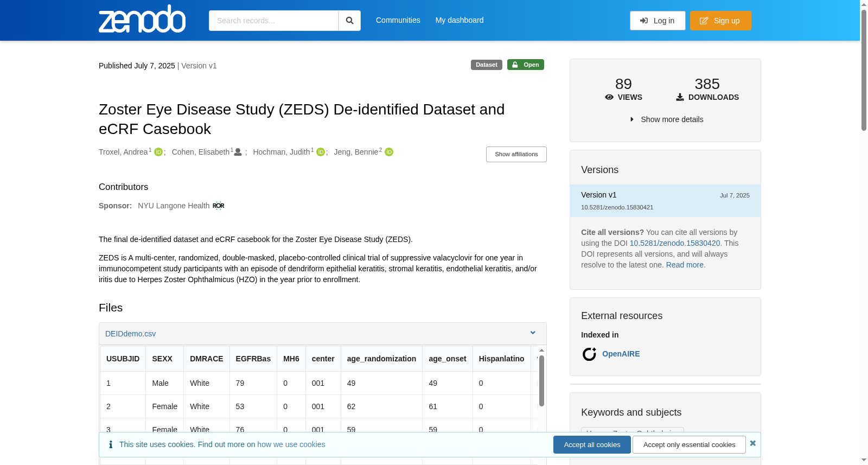Screen dimensions: 868x465
Task: Click the center column header
Action: pos(323,359)
